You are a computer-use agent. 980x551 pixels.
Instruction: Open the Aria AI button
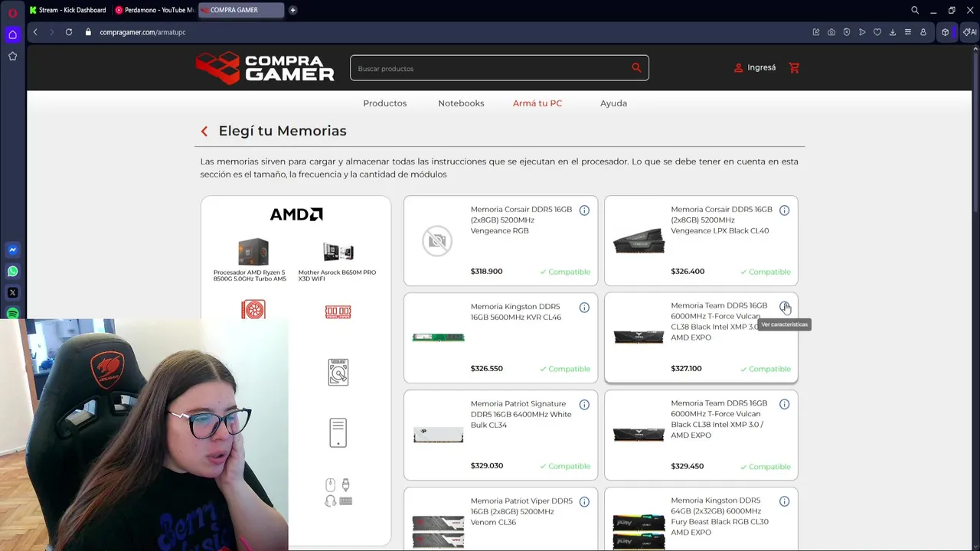click(969, 32)
